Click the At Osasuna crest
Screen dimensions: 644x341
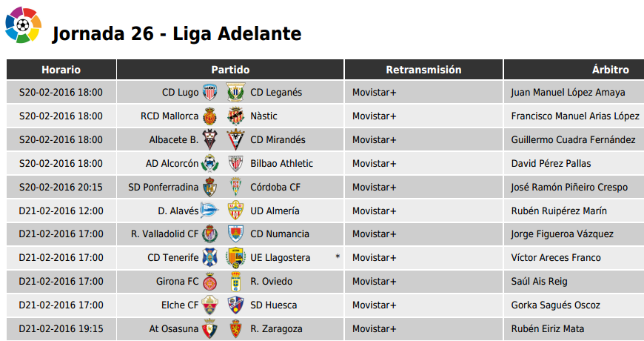click(210, 328)
